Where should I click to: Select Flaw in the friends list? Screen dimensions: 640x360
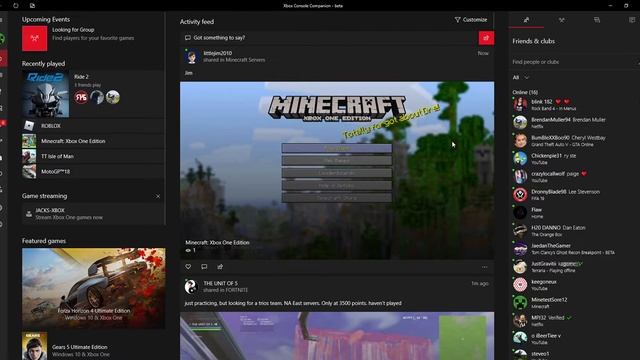click(x=573, y=213)
